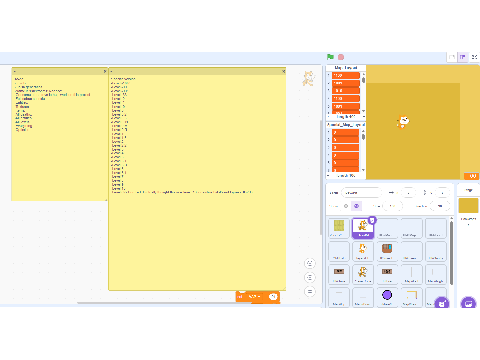
Task: Zoom out the code workspace
Action: pyautogui.click(x=310, y=277)
